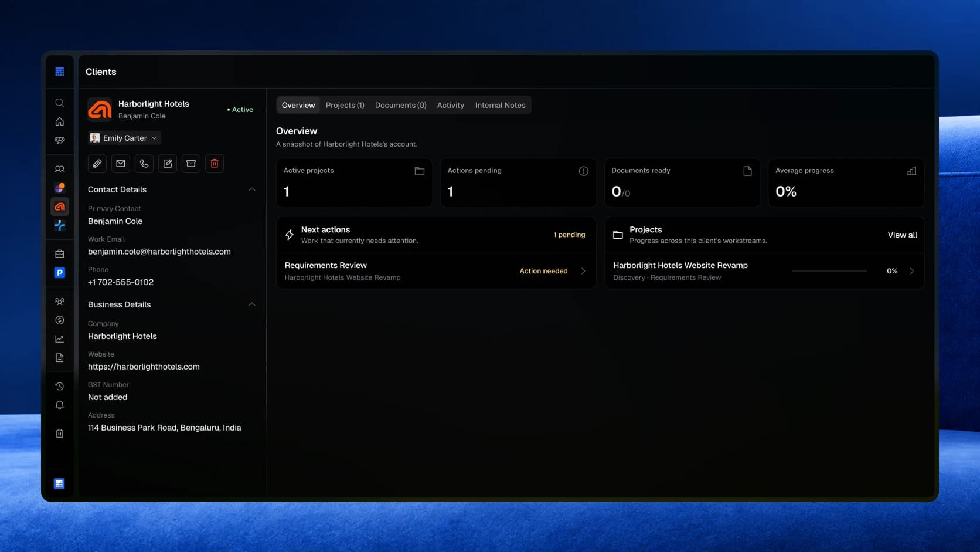The width and height of the screenshot is (980, 552).
Task: Open the line chart icon in sidebar
Action: pos(60,339)
